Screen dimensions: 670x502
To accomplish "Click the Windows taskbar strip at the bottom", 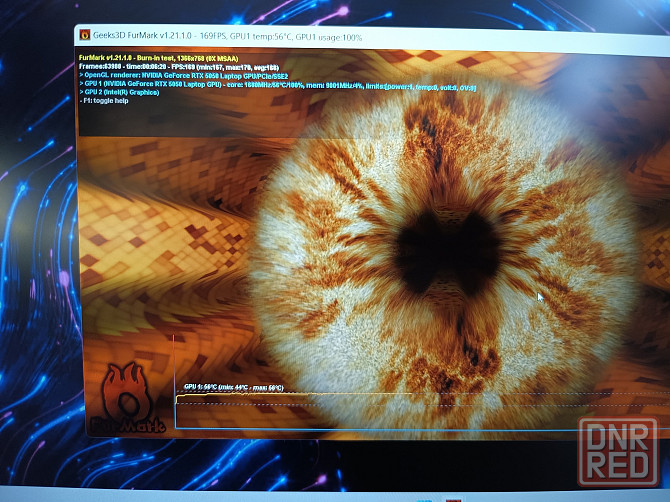I will click(300, 496).
